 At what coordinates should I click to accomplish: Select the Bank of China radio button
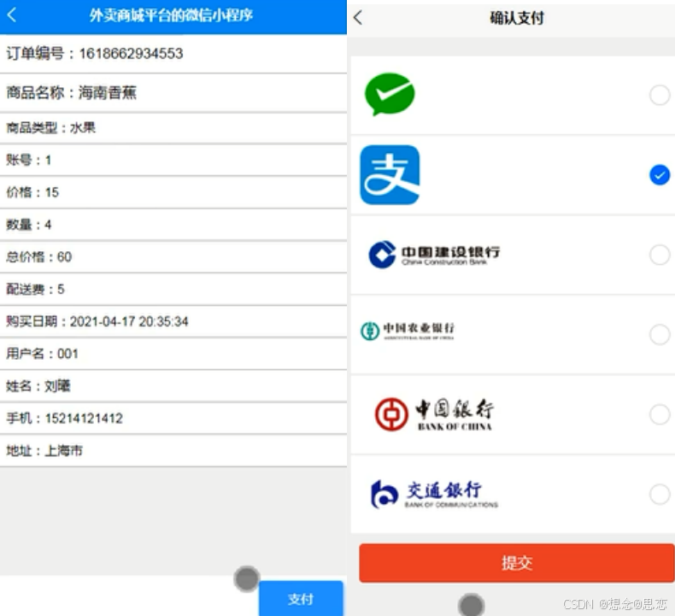659,414
